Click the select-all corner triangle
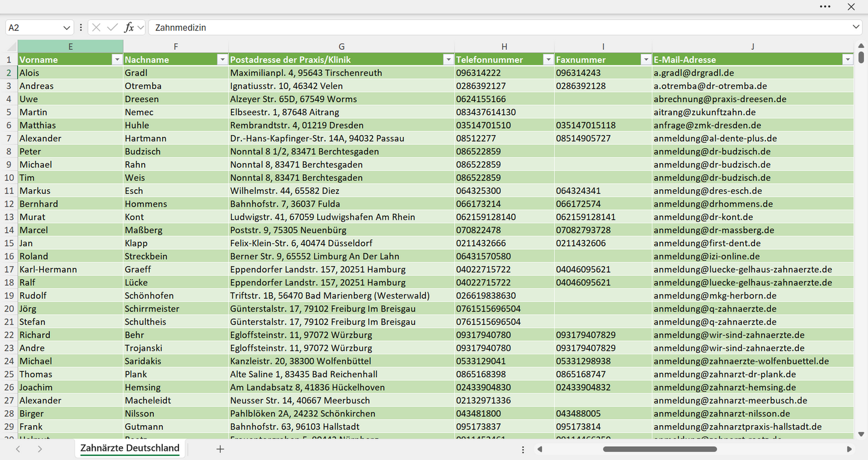 11,47
